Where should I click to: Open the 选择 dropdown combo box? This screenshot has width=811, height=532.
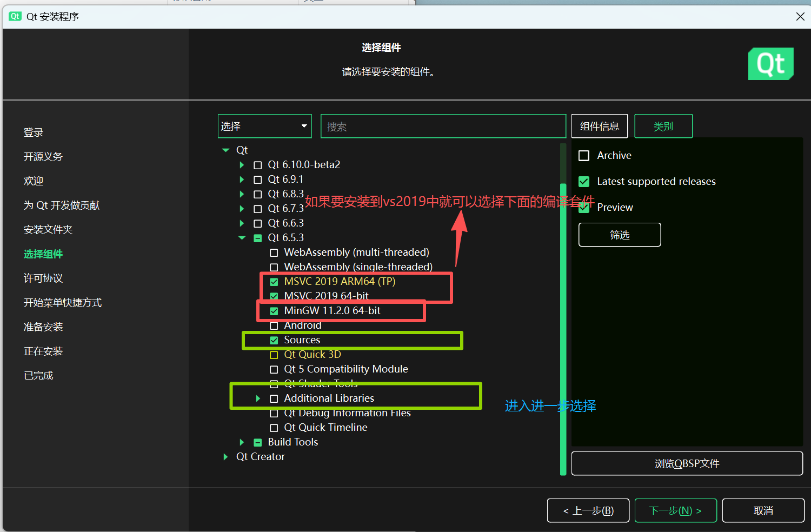click(x=265, y=126)
